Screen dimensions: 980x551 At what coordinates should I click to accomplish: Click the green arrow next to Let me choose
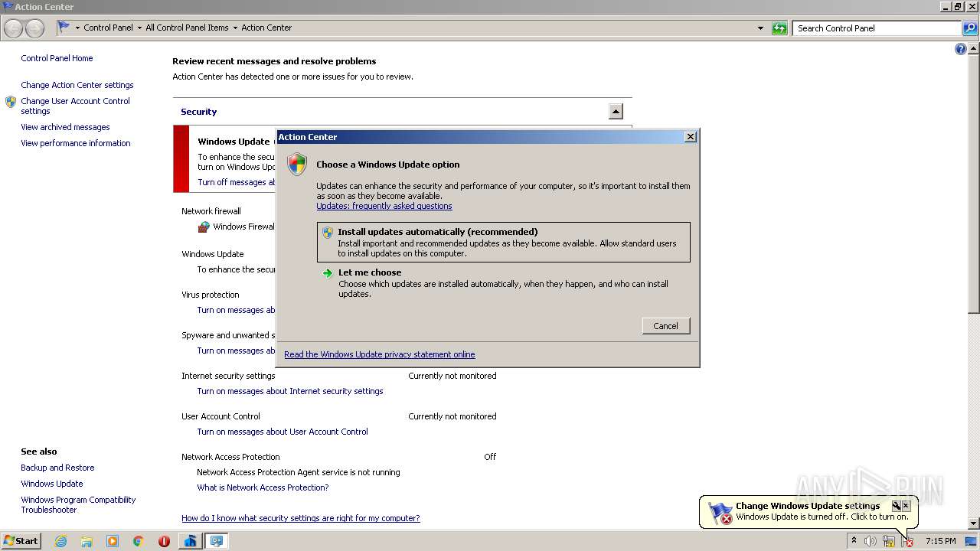[x=328, y=273]
